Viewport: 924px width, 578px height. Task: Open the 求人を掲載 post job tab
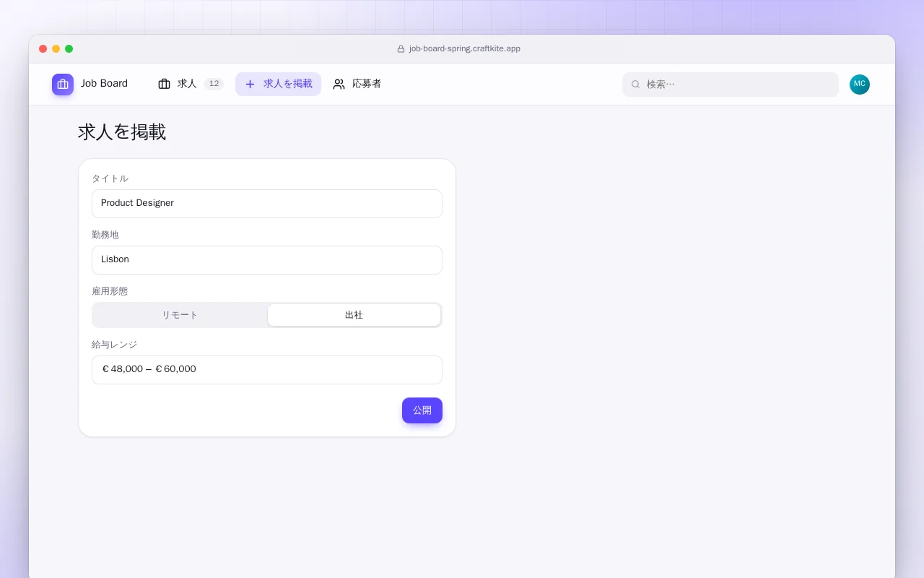coord(278,84)
